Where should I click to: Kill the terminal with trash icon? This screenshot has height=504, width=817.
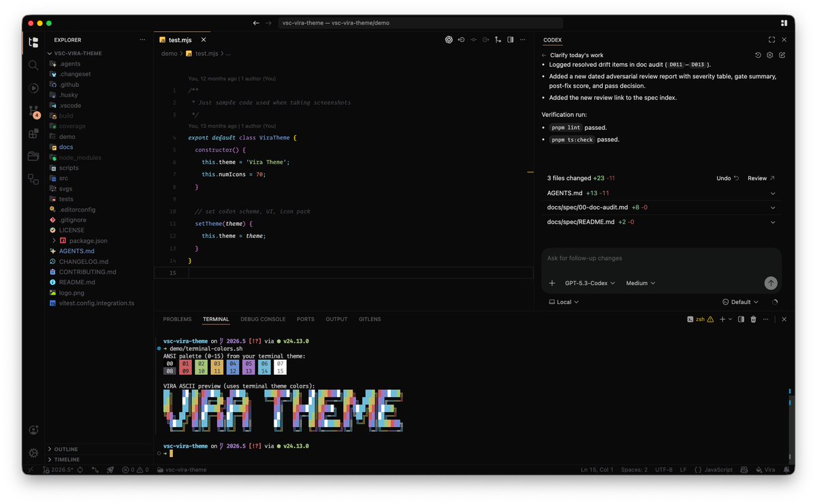[x=754, y=319]
